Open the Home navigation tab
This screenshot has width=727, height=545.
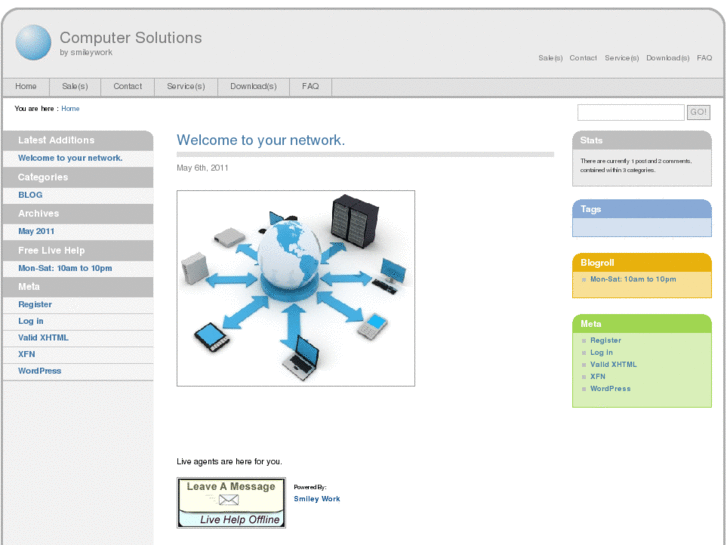pos(26,87)
